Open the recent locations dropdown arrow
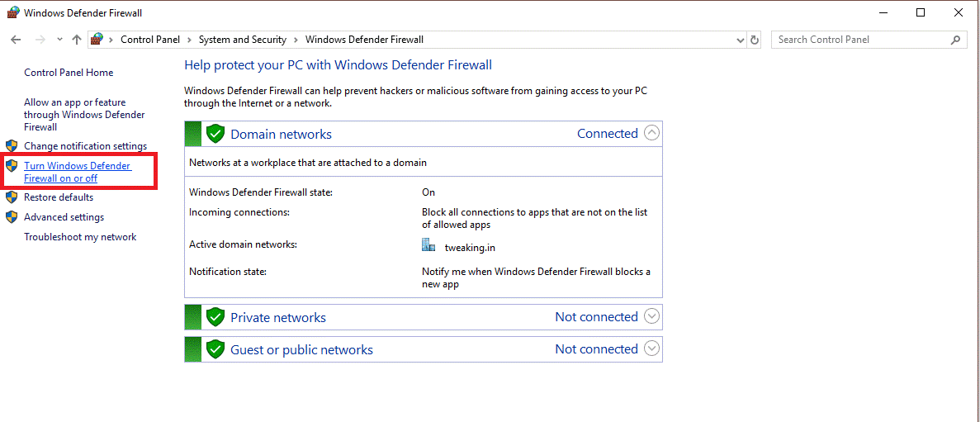Image resolution: width=980 pixels, height=422 pixels. 59,40
